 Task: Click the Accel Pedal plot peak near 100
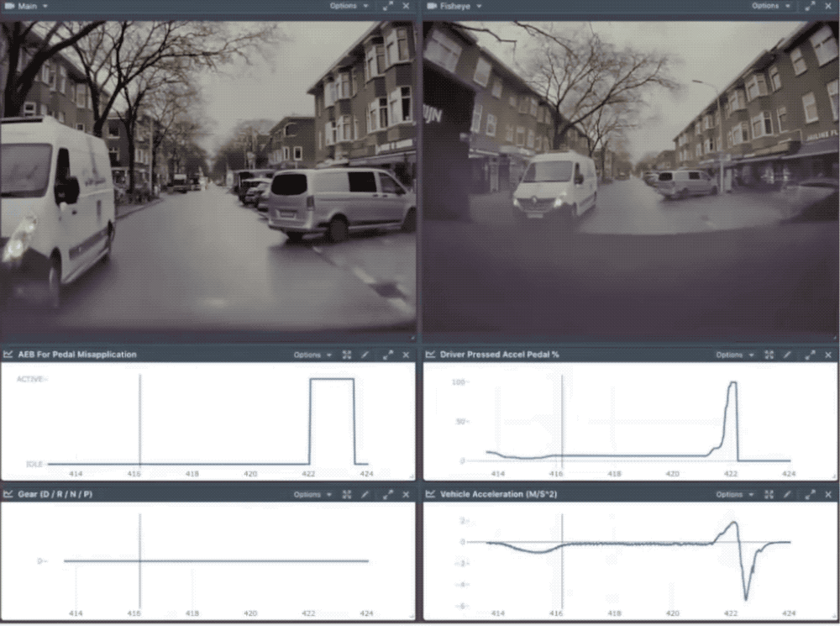coord(732,383)
